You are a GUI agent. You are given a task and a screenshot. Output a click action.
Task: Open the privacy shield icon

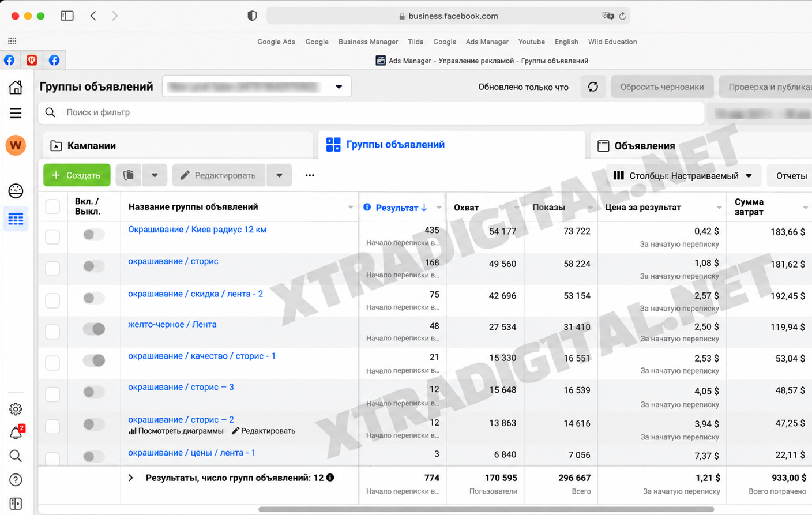(x=252, y=16)
